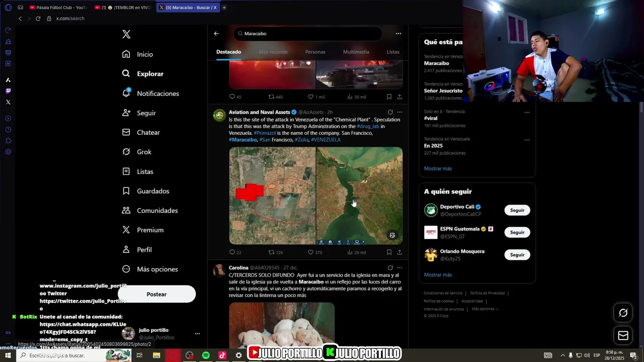Open options for #viral trend

[x=527, y=112]
